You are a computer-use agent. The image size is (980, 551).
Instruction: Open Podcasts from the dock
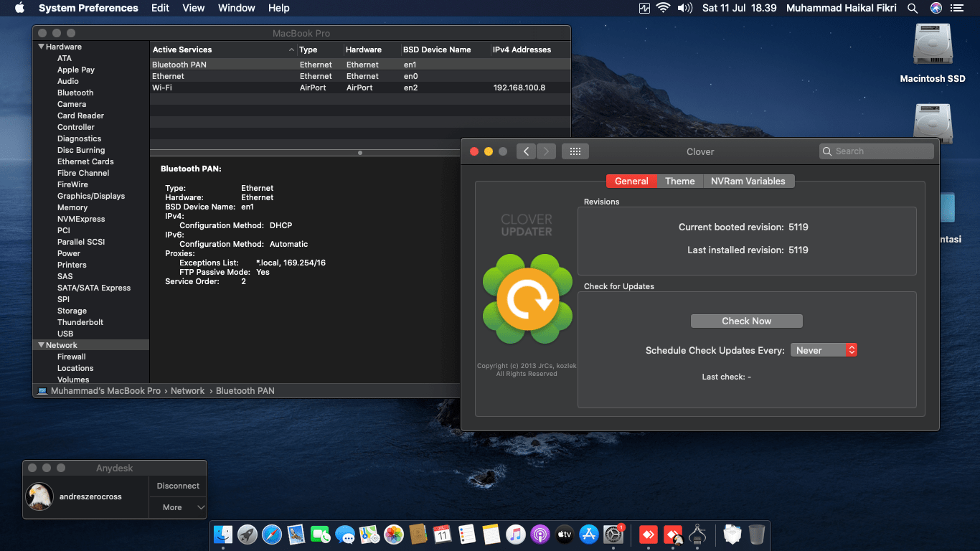click(x=540, y=534)
